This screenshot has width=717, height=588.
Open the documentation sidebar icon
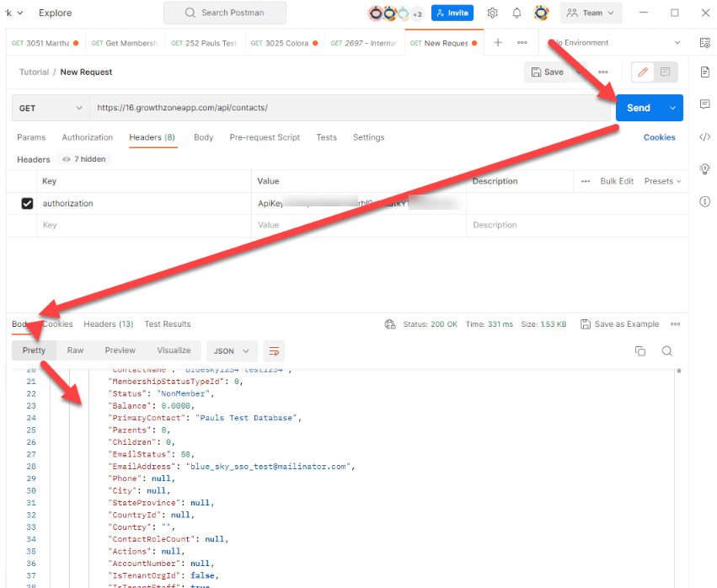(704, 72)
